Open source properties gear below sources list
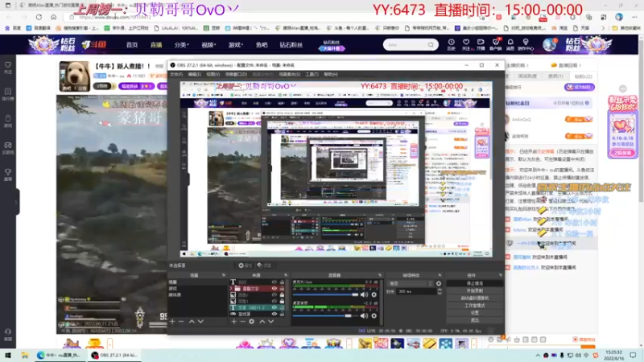This screenshot has height=362, width=644. click(x=251, y=322)
